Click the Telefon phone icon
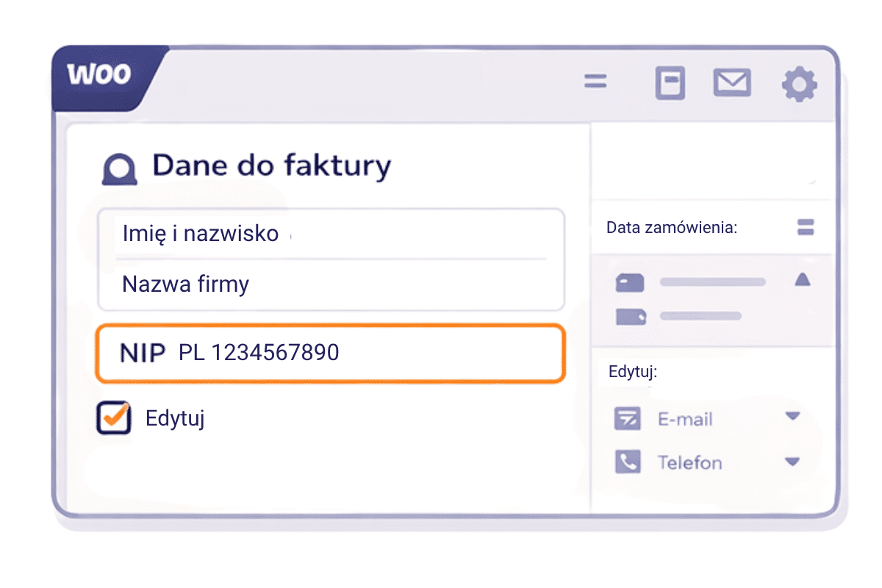Viewport: 882px width, 588px height. click(x=627, y=462)
